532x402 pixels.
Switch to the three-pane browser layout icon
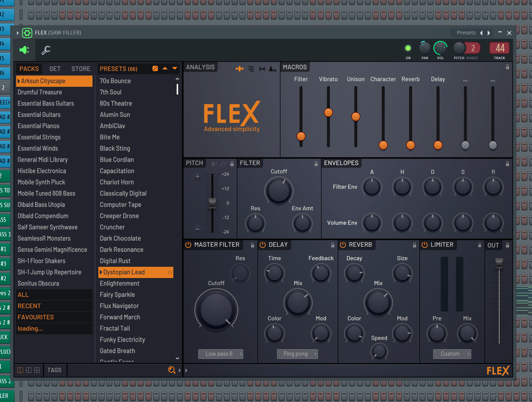[28, 370]
